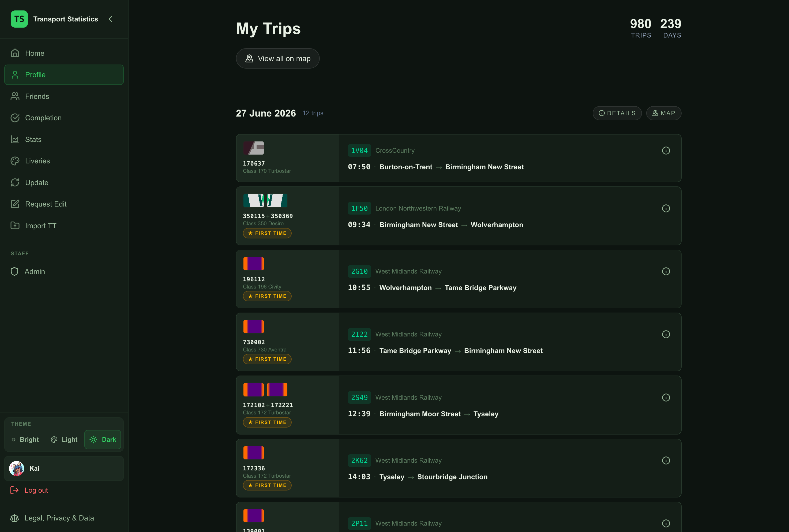This screenshot has width=789, height=532.
Task: Select Profile in the sidebar
Action: [x=64, y=75]
